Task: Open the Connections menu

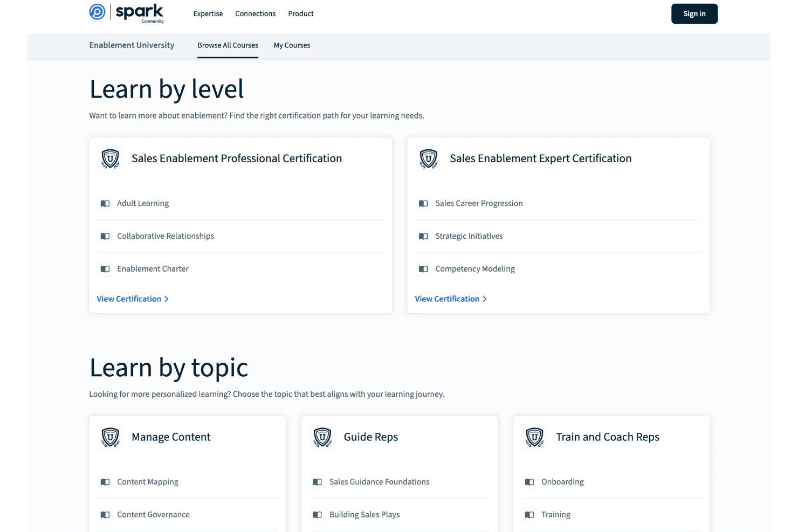Action: coord(256,14)
